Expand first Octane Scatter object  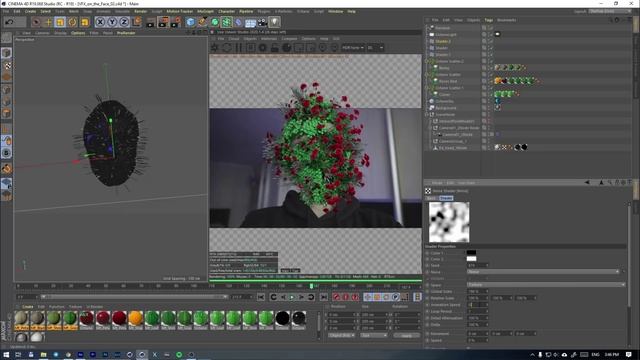click(427, 61)
